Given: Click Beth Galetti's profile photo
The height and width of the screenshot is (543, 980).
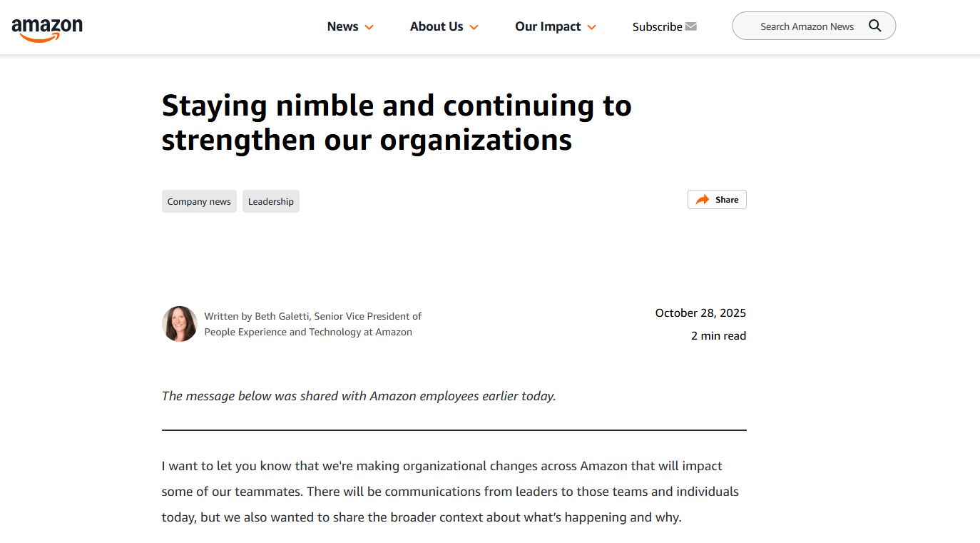Looking at the screenshot, I should (x=179, y=323).
